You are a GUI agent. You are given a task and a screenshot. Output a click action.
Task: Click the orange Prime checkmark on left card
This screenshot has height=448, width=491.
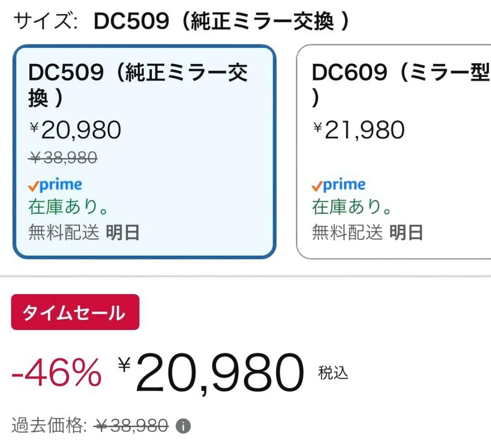(x=33, y=186)
